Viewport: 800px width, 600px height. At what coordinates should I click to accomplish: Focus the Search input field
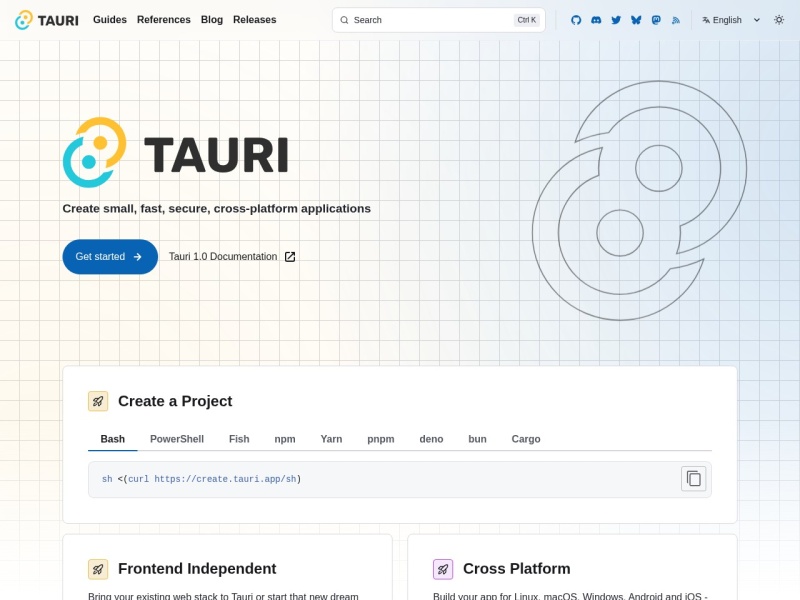click(439, 20)
